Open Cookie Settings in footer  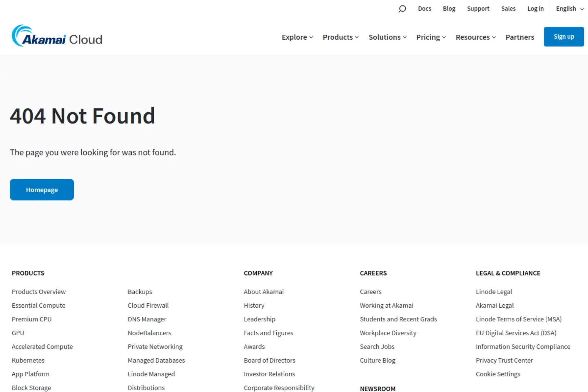[498, 374]
